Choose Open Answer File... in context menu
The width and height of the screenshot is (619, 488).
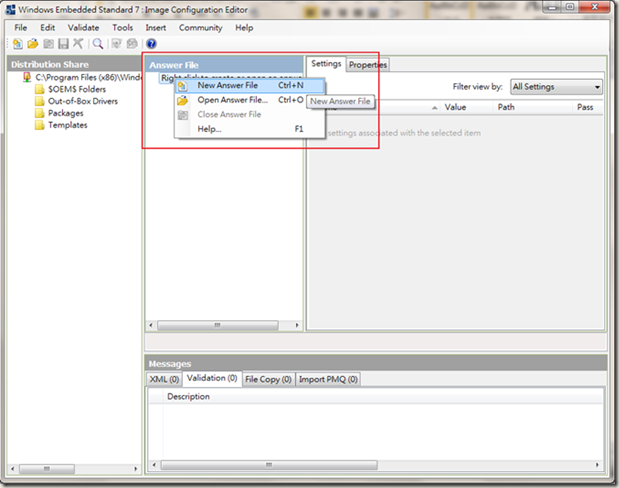click(240, 100)
